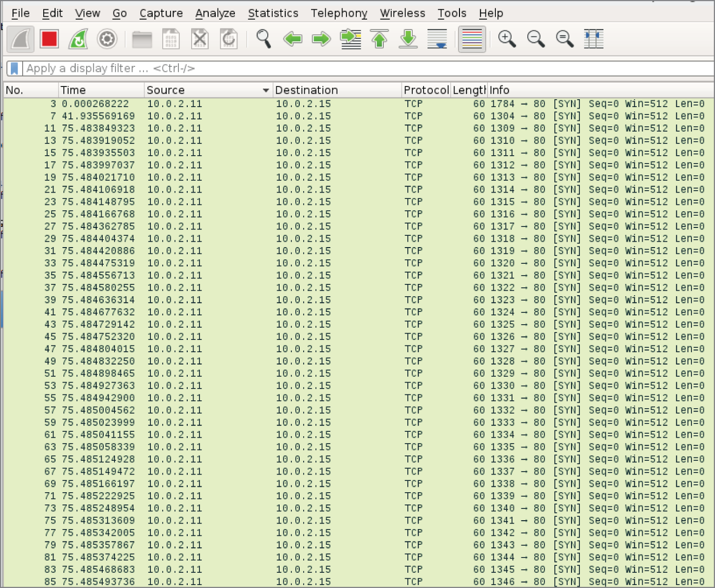Select packet 11 from port 1309
Viewport: 715px width, 588px height.
(359, 128)
